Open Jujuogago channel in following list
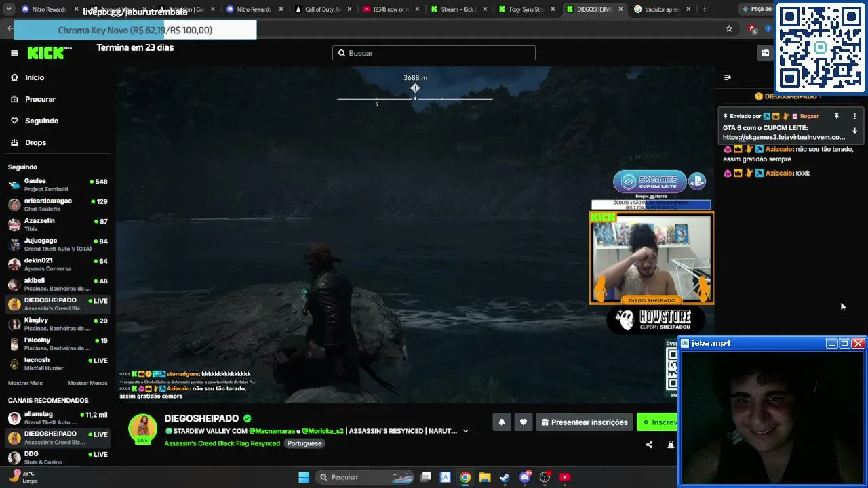Screen dimensions: 868x488 pyautogui.click(x=58, y=244)
